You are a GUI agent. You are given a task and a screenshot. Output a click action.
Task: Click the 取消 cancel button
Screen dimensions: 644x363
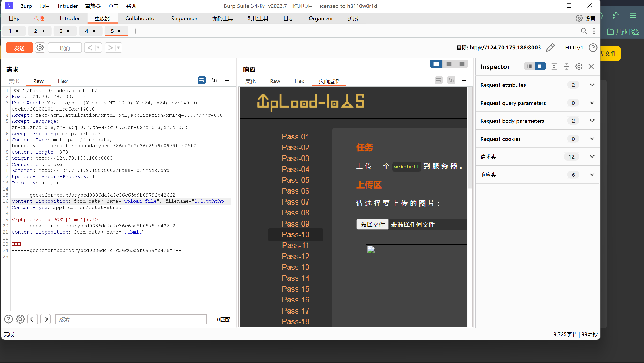(x=65, y=48)
